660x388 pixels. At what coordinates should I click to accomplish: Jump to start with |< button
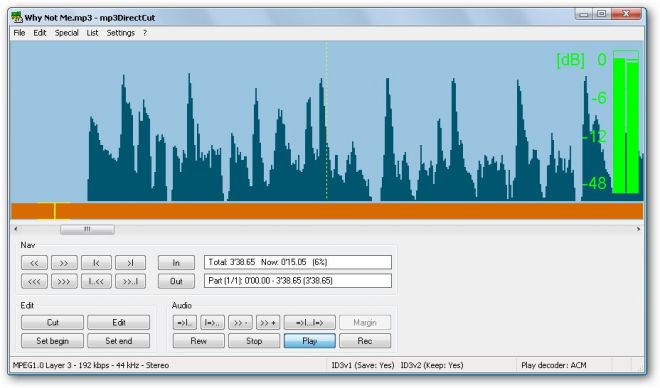coord(96,263)
